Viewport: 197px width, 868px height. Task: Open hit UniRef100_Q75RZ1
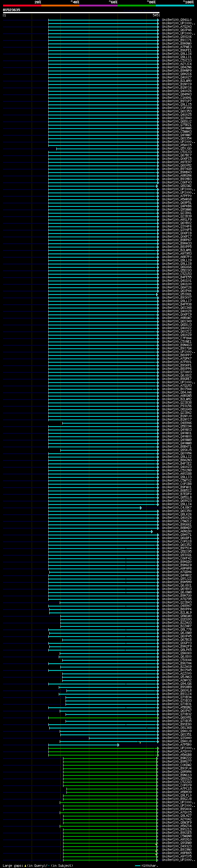[176, 125]
